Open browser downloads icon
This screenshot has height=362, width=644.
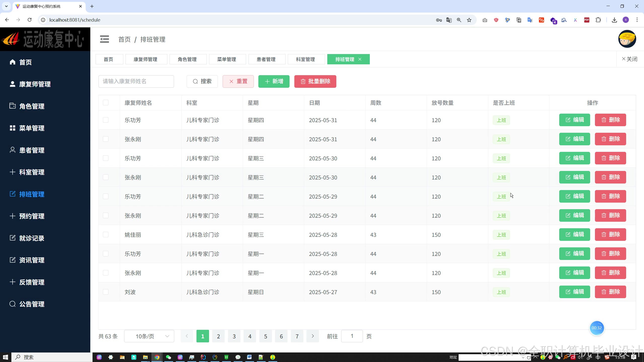(x=614, y=20)
